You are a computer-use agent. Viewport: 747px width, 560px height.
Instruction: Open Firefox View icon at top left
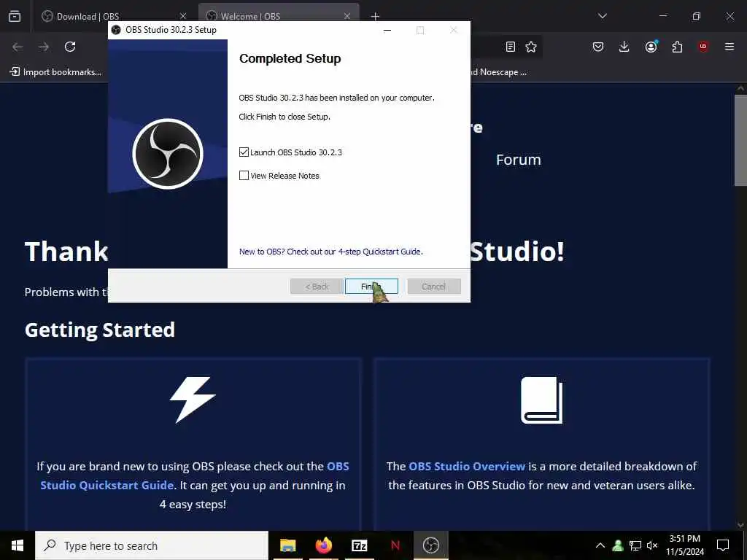[15, 16]
